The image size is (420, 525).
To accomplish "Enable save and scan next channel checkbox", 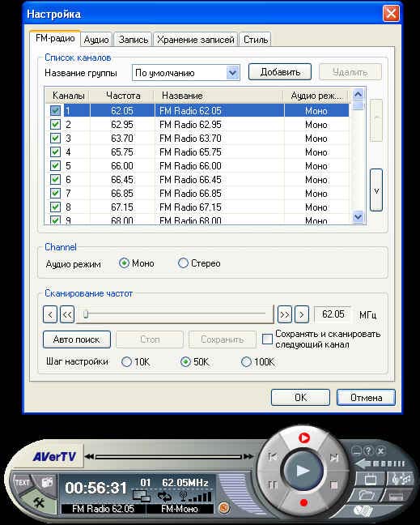I will pyautogui.click(x=267, y=339).
